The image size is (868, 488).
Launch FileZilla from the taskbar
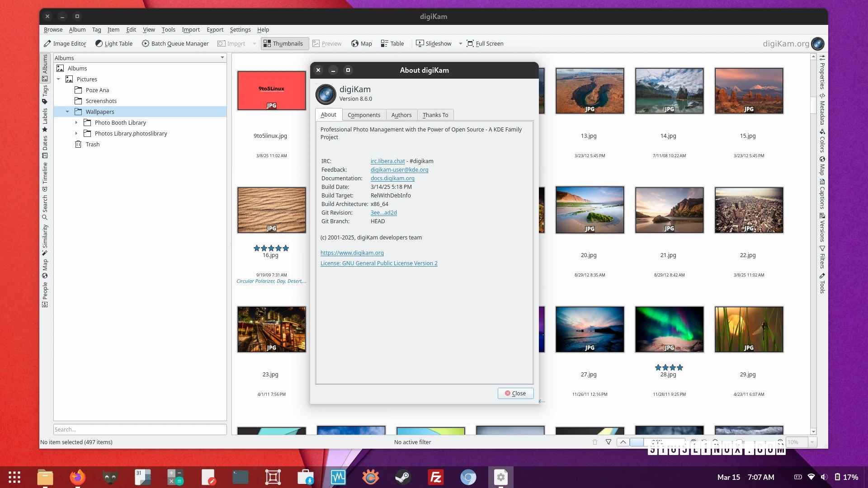point(435,477)
